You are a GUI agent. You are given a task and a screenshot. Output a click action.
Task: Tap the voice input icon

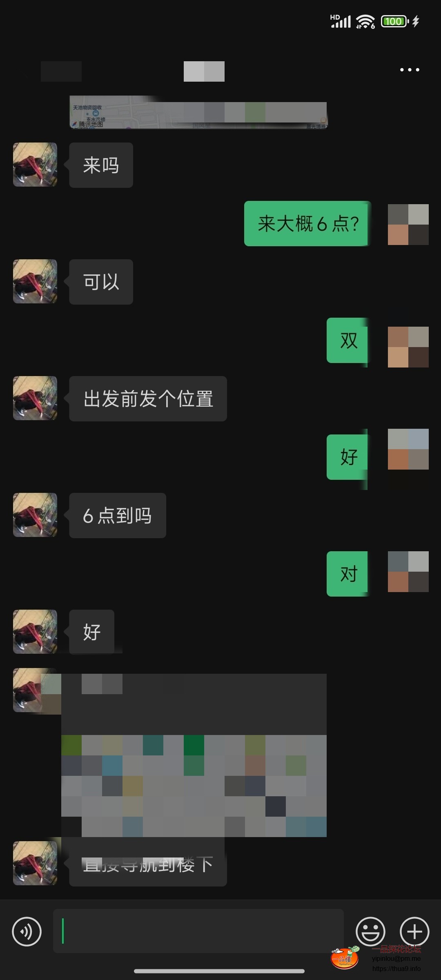(x=27, y=931)
